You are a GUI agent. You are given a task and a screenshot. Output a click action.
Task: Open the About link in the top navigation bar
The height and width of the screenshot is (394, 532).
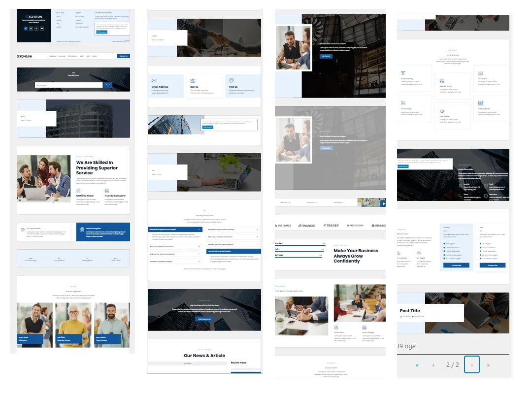tap(53, 56)
